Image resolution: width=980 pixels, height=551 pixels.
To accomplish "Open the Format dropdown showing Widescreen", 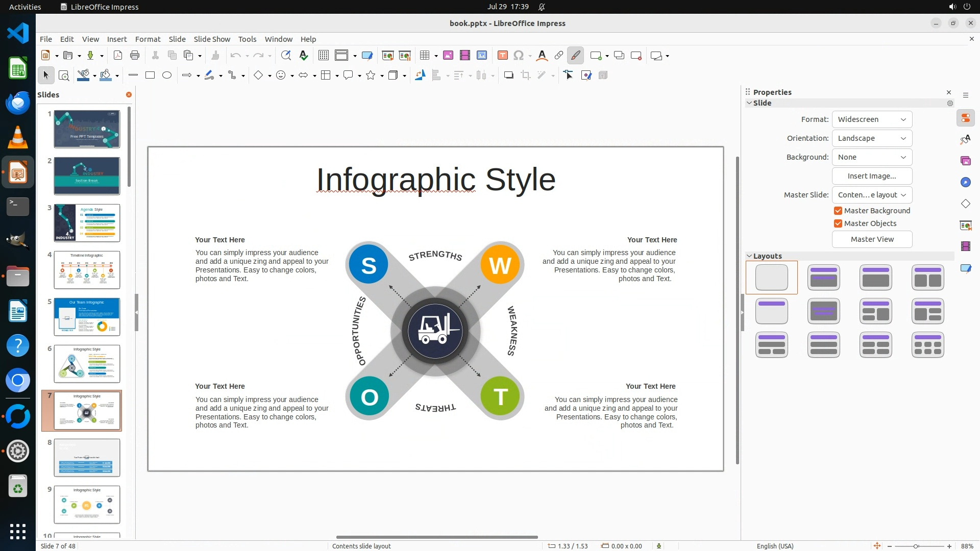I will point(872,119).
